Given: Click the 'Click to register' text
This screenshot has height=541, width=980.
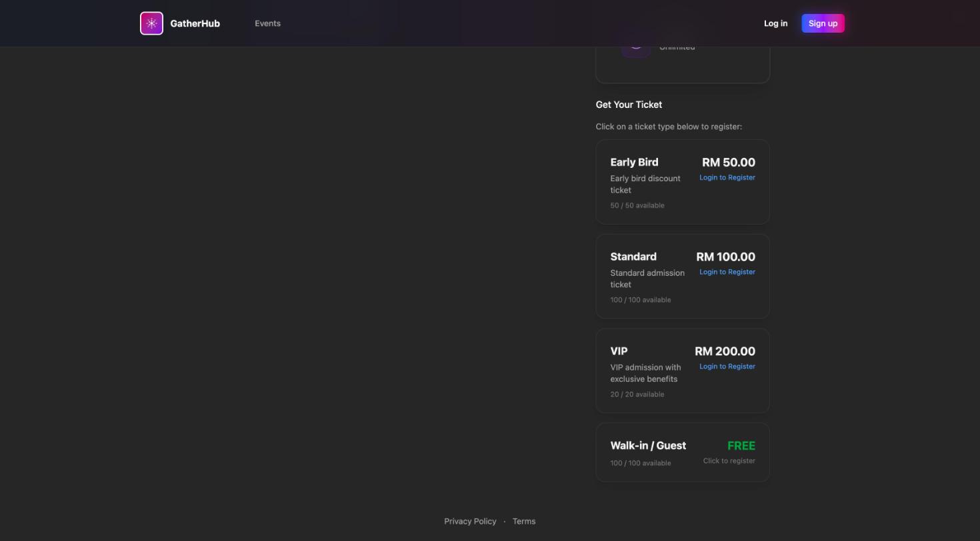Looking at the screenshot, I should [x=729, y=461].
